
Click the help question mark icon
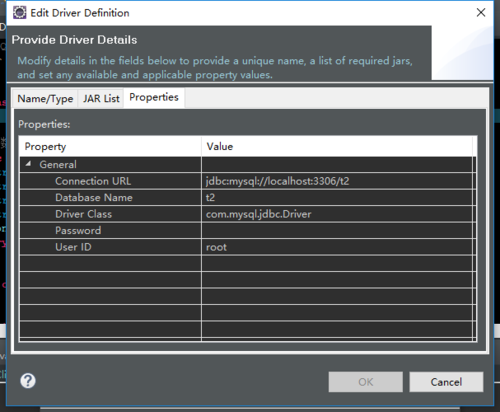[28, 381]
